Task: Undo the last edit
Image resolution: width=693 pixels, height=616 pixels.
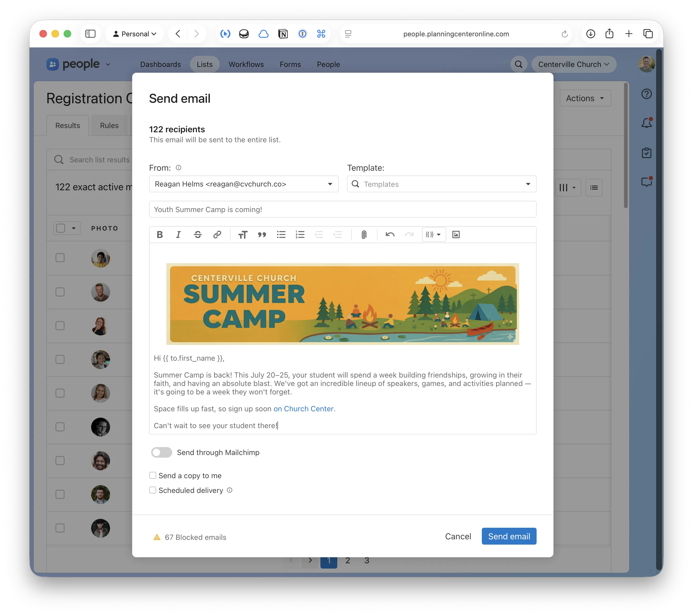Action: tap(390, 234)
